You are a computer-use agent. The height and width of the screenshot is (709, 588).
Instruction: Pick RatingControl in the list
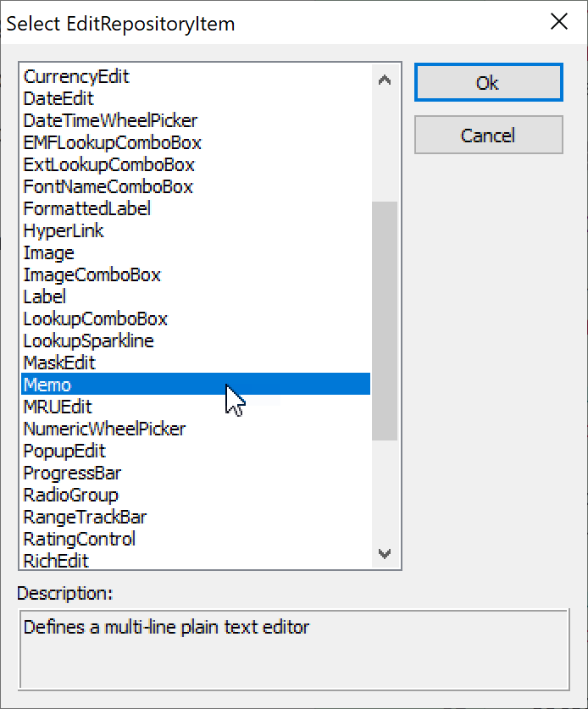79,539
